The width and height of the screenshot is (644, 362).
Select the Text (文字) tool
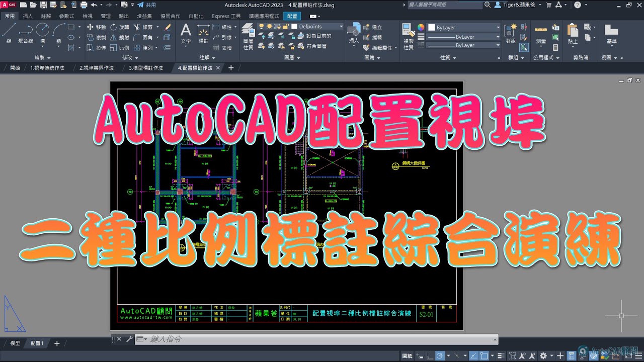(186, 34)
